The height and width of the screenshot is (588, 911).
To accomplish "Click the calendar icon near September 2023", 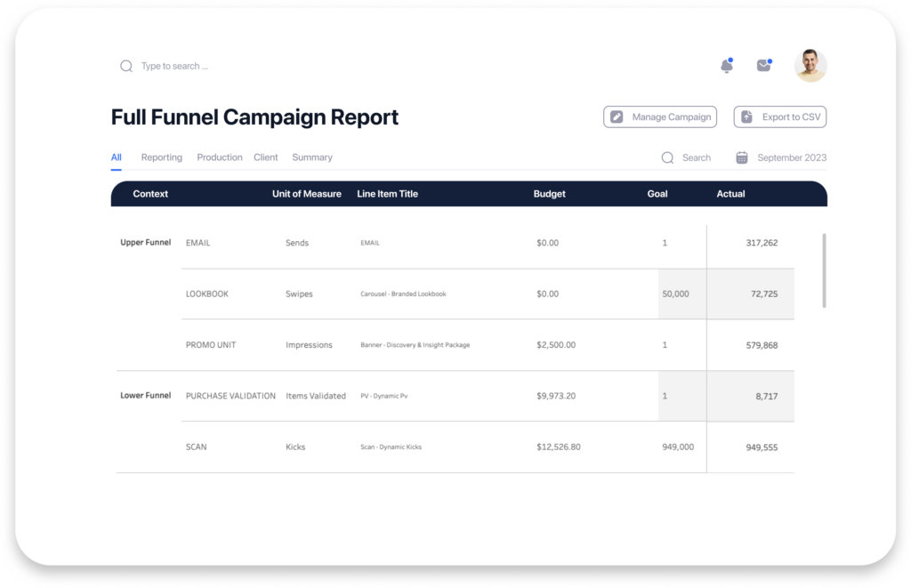I will (x=742, y=157).
